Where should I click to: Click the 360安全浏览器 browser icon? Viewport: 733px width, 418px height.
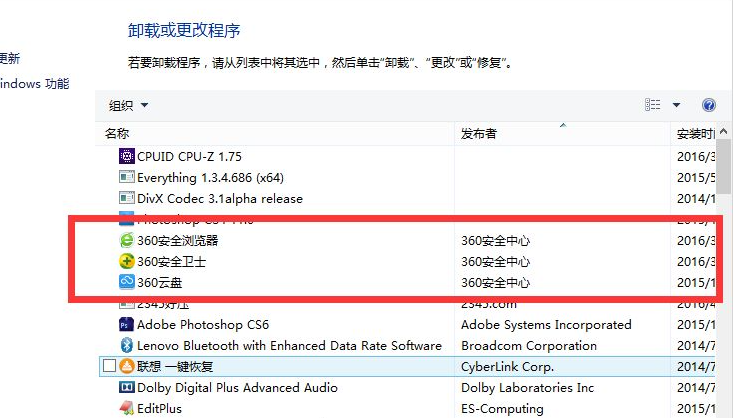(x=126, y=241)
